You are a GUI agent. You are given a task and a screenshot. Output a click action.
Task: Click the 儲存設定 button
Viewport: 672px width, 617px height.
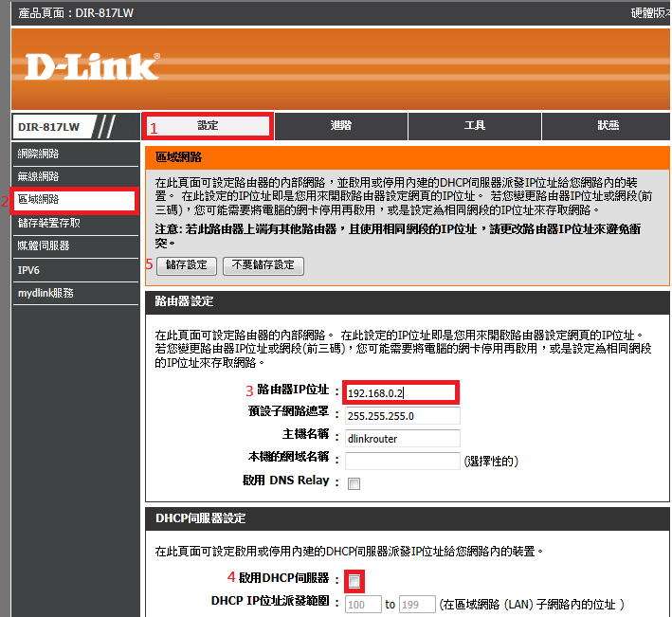187,265
